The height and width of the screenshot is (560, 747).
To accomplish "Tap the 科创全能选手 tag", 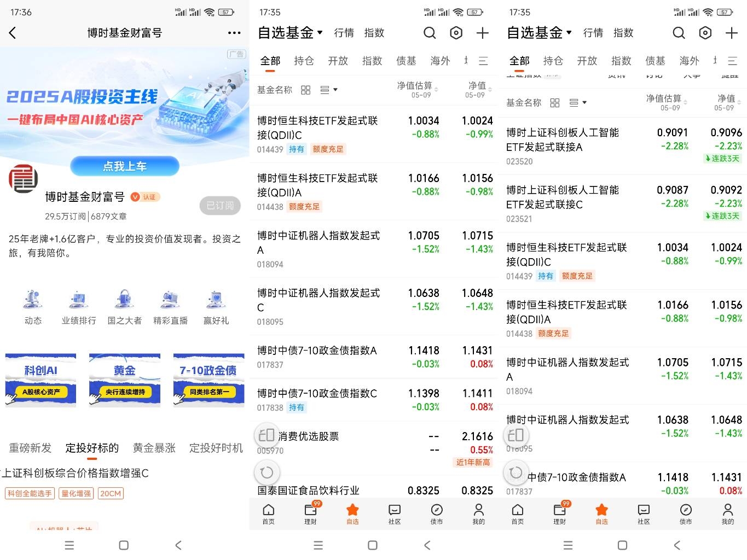I will pos(30,493).
